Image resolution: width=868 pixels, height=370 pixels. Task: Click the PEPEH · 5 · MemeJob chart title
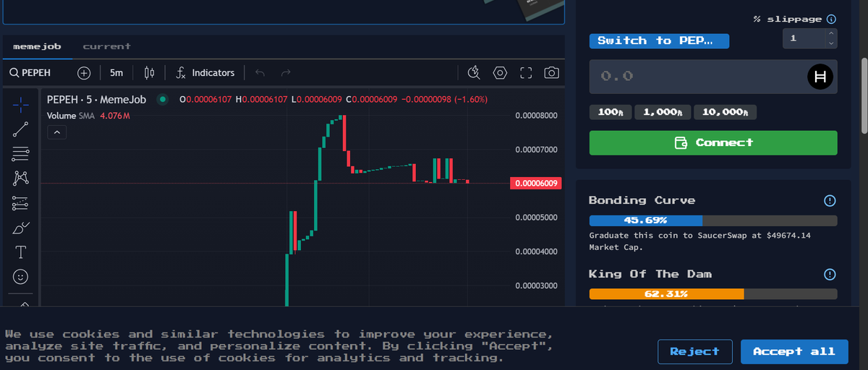click(x=97, y=99)
